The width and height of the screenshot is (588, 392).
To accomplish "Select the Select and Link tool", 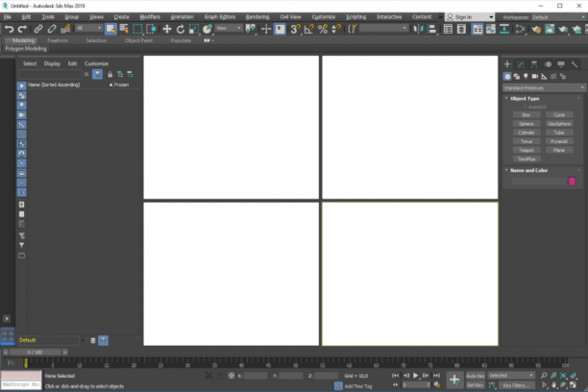I will (37, 29).
